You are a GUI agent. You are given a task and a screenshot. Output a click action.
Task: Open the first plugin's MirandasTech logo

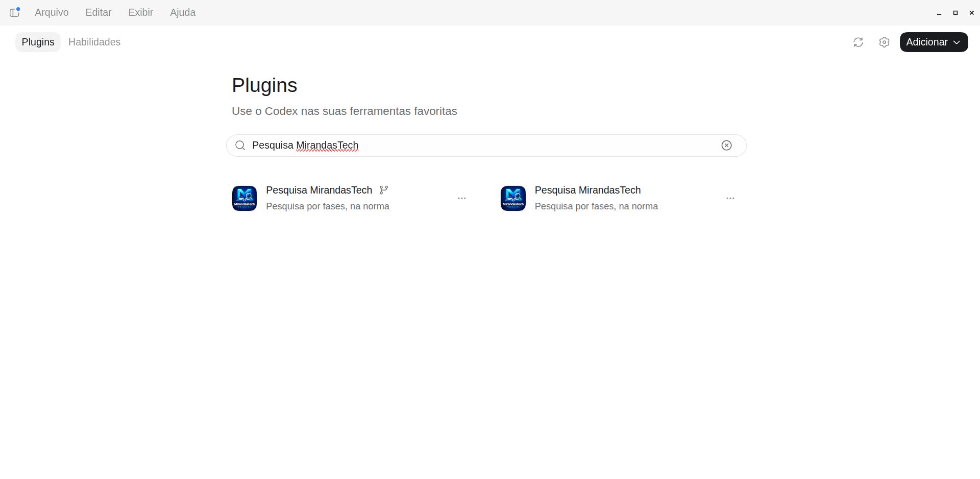[244, 198]
